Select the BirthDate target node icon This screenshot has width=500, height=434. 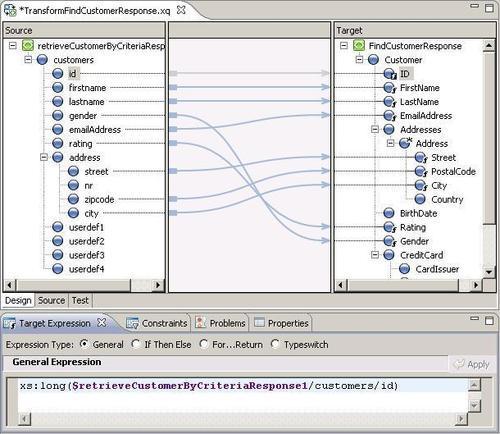tap(389, 213)
